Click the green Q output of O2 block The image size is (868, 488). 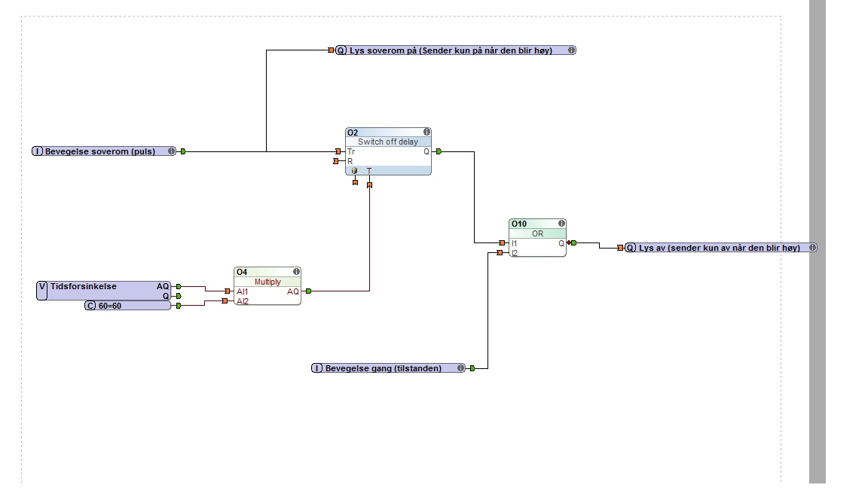point(439,151)
